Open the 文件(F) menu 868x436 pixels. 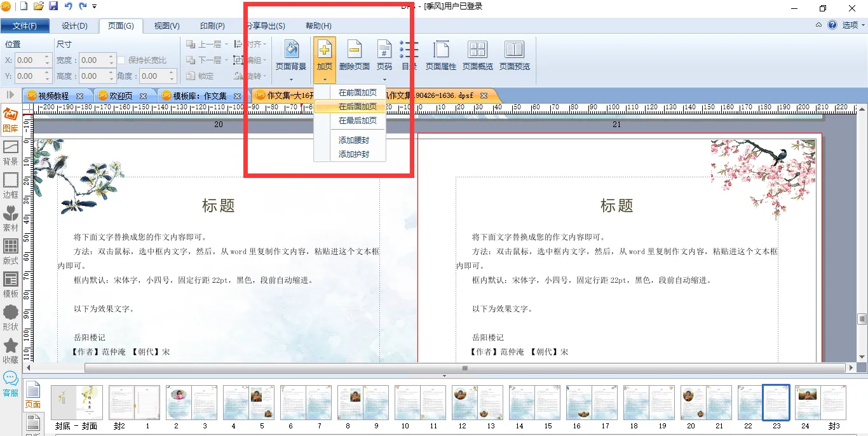[x=25, y=26]
